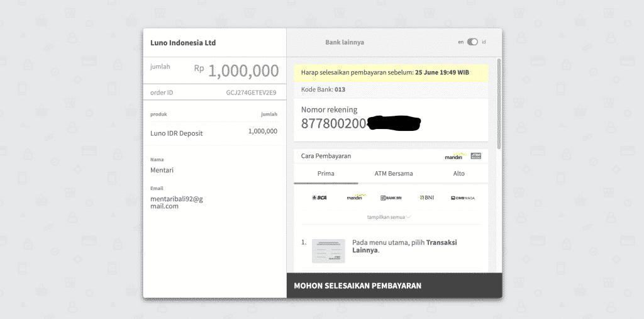This screenshot has width=644, height=319.
Task: Select the CIMB Niaga logo
Action: [462, 198]
